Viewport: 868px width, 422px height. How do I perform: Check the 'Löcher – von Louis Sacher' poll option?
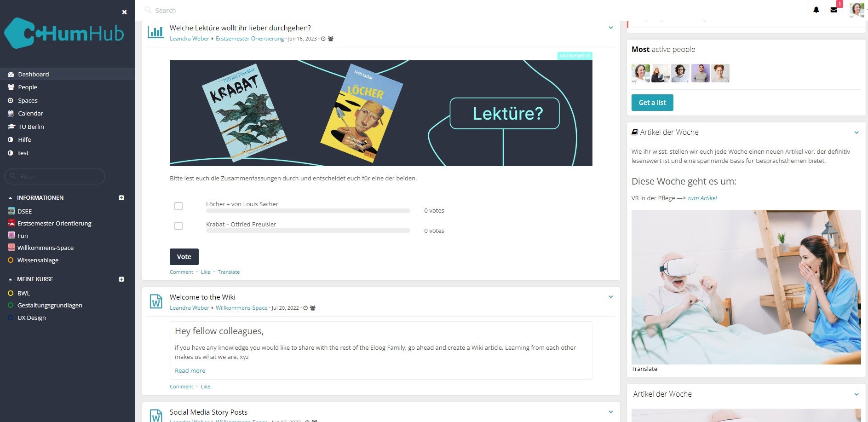[178, 206]
